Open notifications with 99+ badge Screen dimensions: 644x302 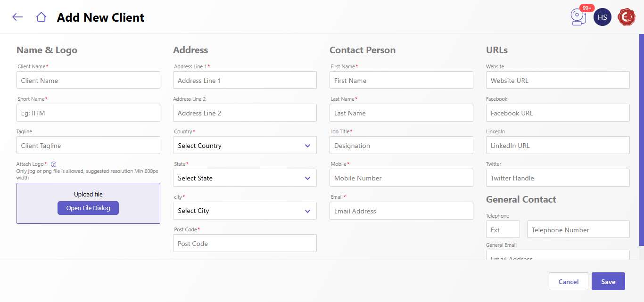coord(578,17)
